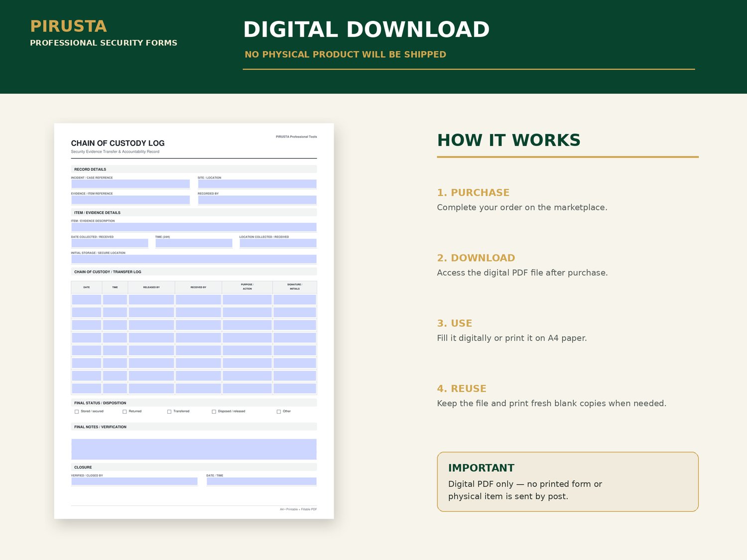Click the Time (24H) field

coord(194,243)
